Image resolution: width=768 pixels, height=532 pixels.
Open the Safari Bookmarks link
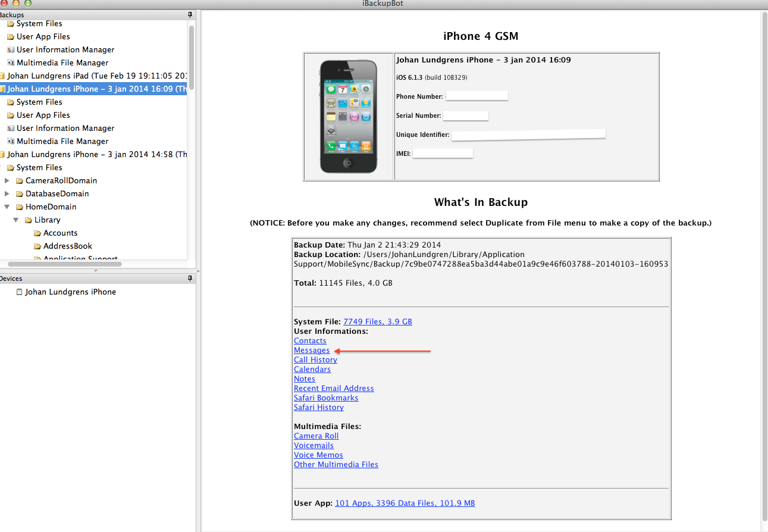[x=326, y=398]
